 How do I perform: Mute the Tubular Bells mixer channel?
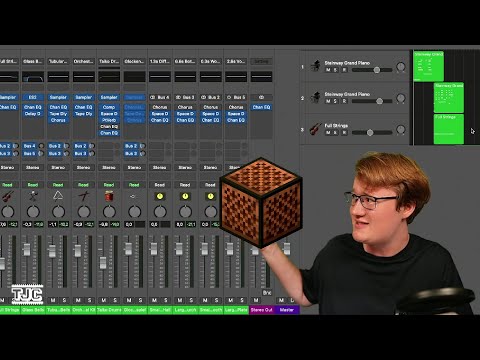[x=53, y=300]
